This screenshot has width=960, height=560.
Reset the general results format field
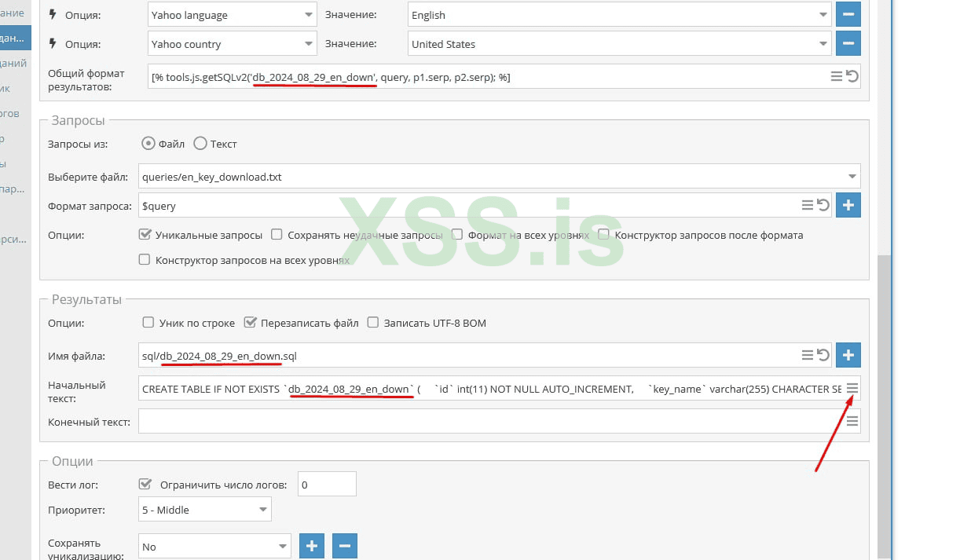852,76
